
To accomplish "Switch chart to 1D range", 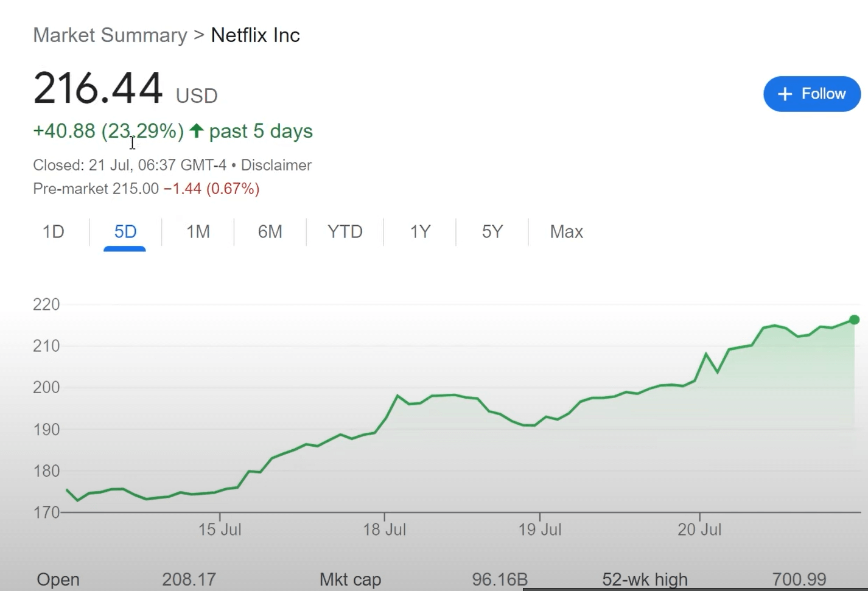I will (x=54, y=231).
